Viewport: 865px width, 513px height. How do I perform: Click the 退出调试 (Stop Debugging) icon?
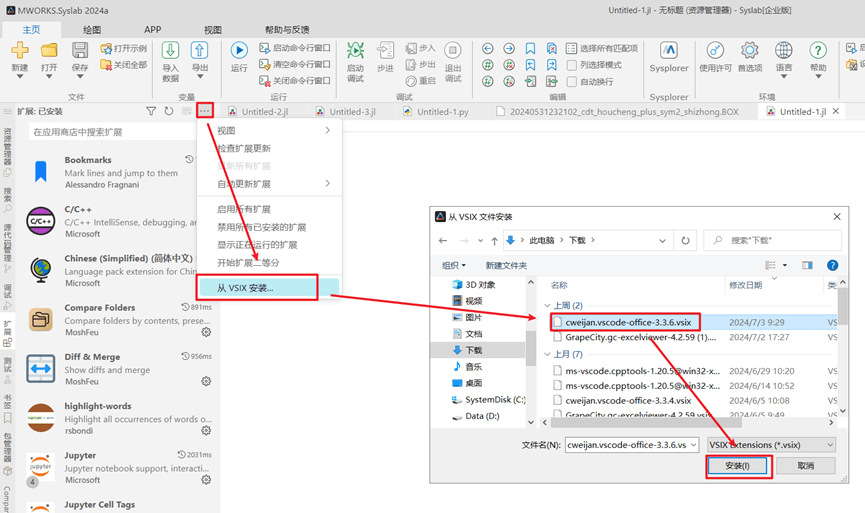453,50
